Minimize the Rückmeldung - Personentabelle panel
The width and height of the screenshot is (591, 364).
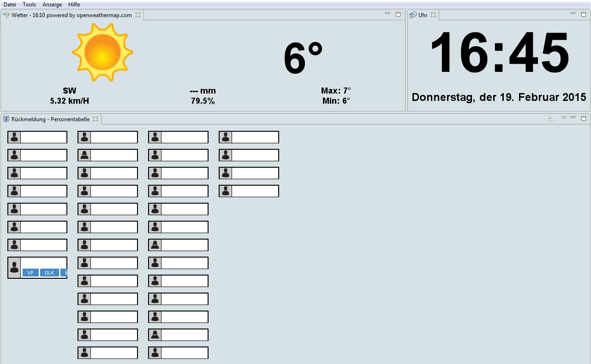pos(573,118)
